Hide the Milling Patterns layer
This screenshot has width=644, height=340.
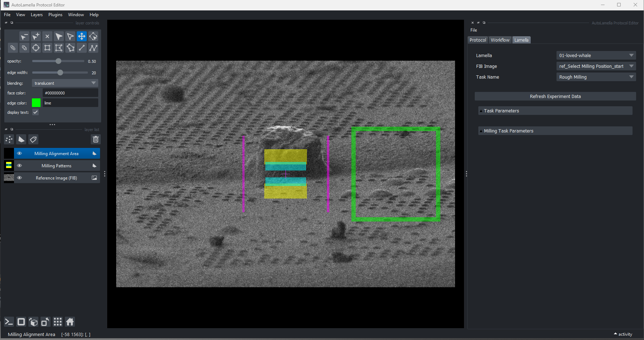[19, 166]
